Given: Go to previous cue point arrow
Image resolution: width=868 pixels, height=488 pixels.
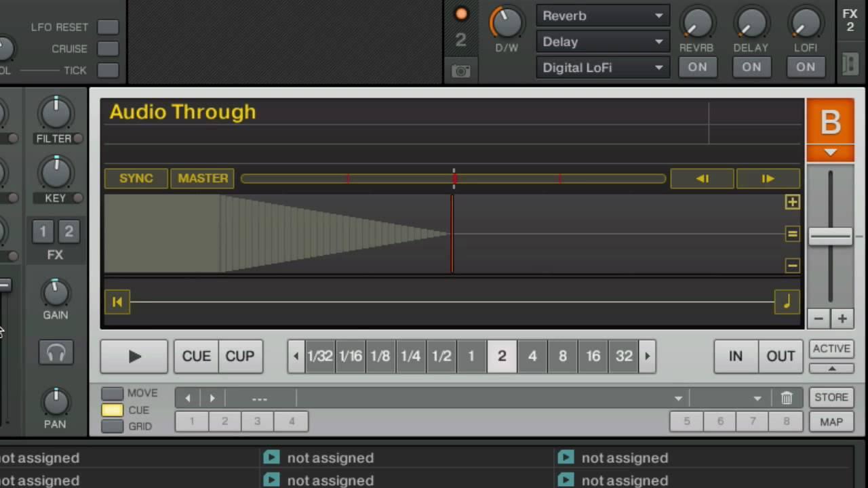Looking at the screenshot, I should pos(188,399).
